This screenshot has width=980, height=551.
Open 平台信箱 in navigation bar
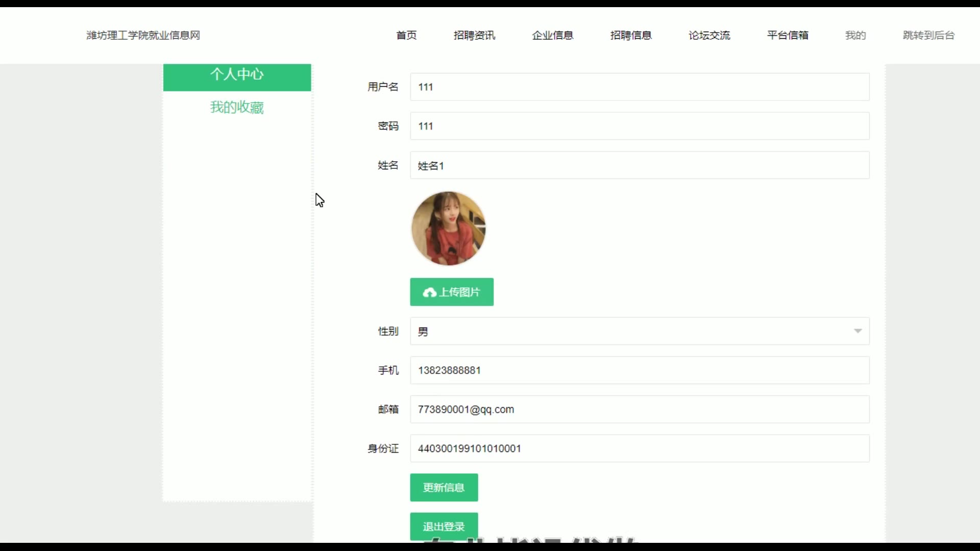coord(788,35)
